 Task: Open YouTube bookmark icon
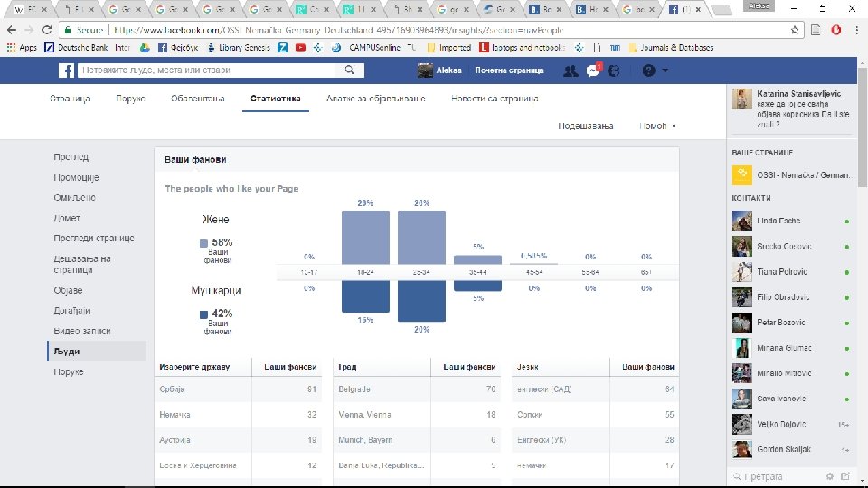click(300, 48)
